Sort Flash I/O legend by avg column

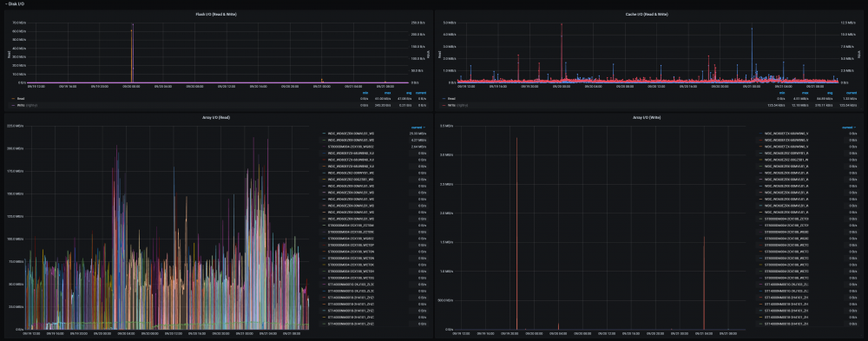point(409,93)
